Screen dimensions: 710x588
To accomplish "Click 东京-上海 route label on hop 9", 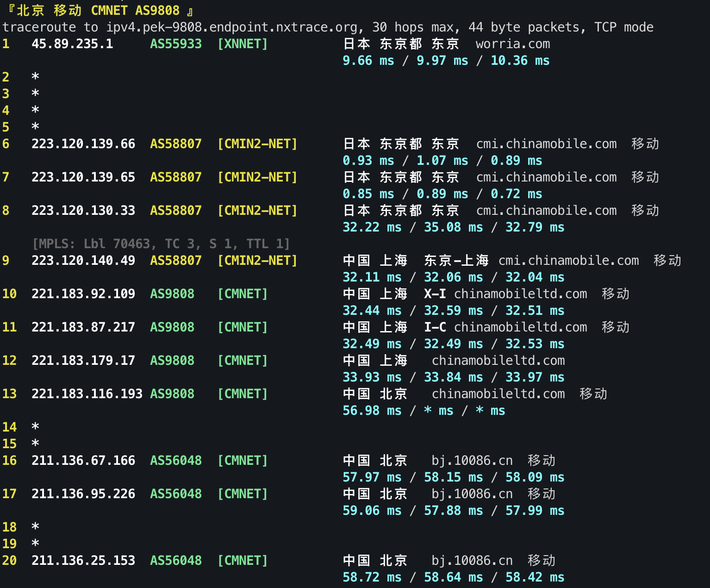I will 456,261.
